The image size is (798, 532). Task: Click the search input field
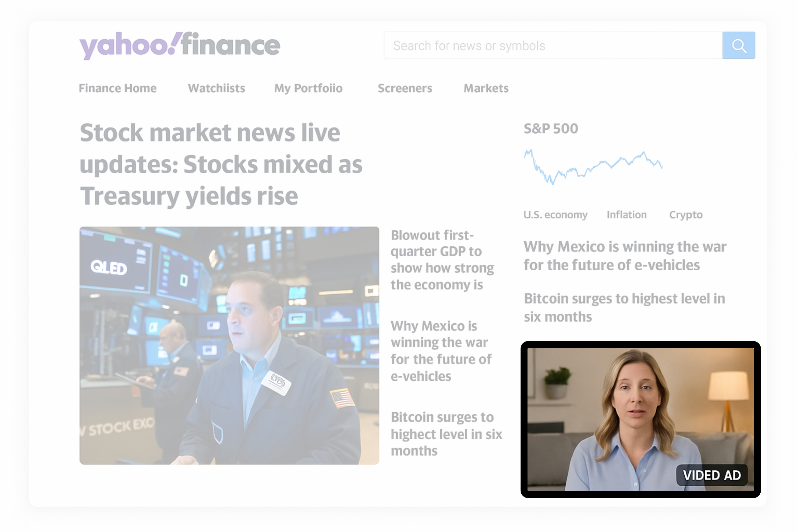[543, 45]
